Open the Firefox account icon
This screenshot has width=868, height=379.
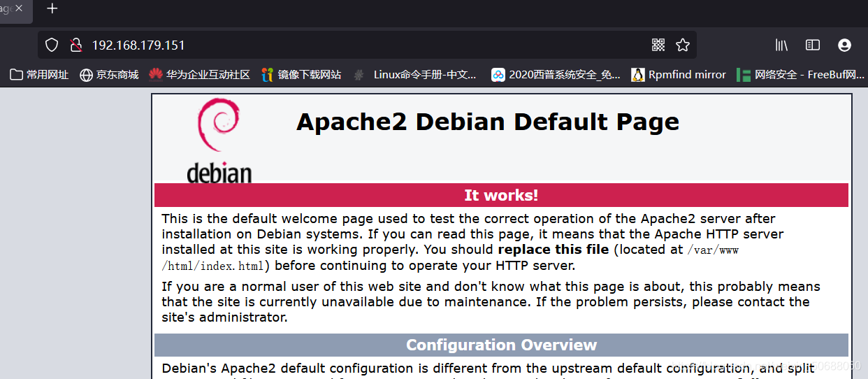pyautogui.click(x=844, y=45)
